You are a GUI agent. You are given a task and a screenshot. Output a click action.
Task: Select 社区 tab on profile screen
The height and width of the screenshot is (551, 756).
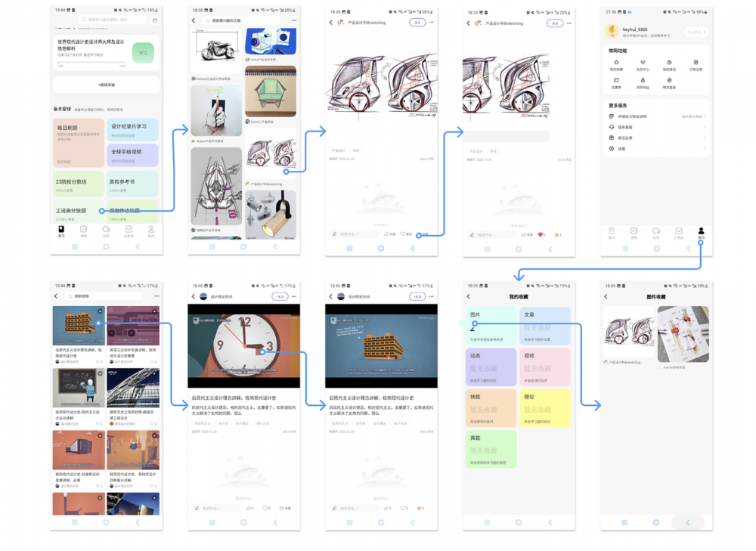pyautogui.click(x=656, y=233)
